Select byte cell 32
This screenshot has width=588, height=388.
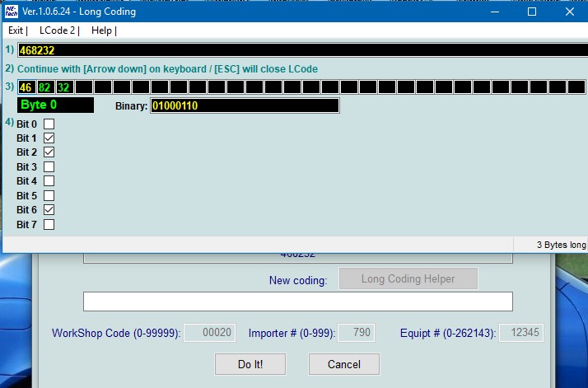click(65, 87)
